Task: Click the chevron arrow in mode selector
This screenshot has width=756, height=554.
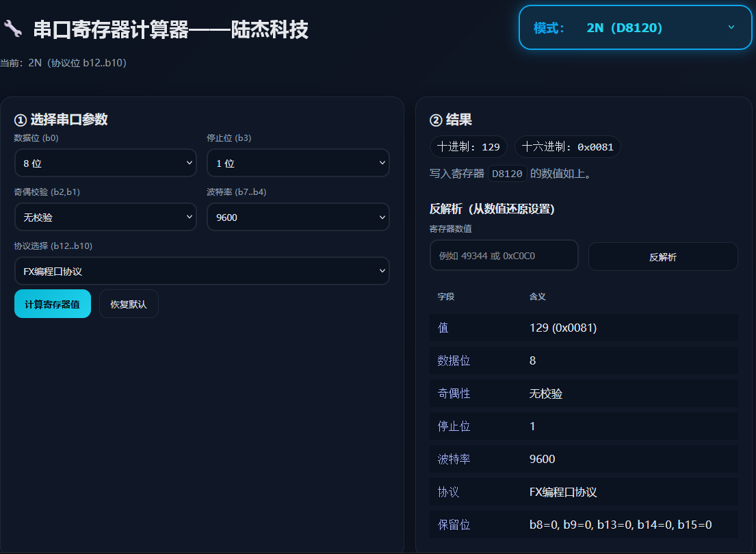Action: point(731,27)
